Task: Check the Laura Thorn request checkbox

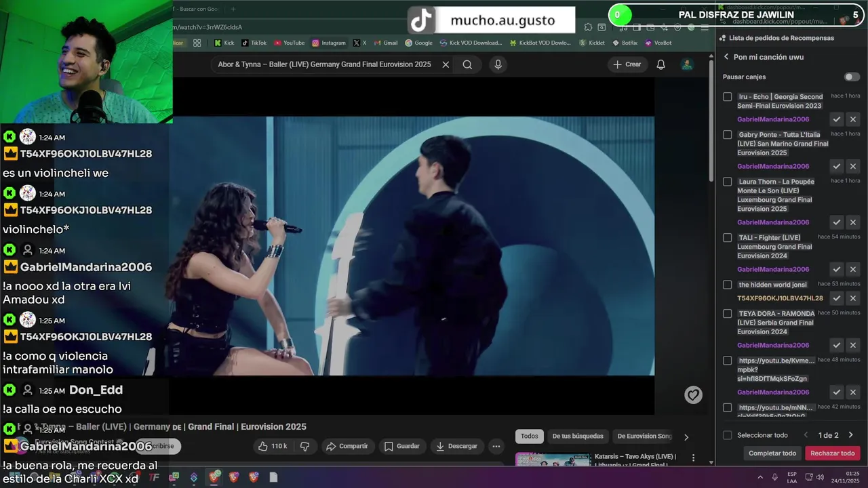Action: click(727, 182)
